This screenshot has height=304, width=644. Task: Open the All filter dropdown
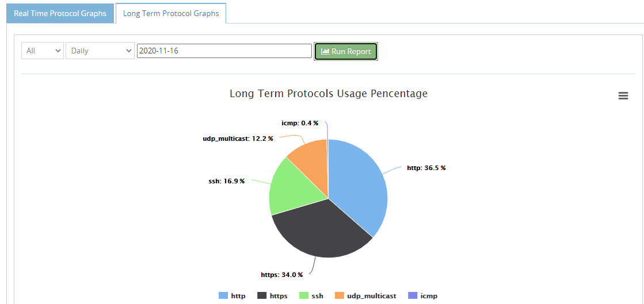[43, 51]
